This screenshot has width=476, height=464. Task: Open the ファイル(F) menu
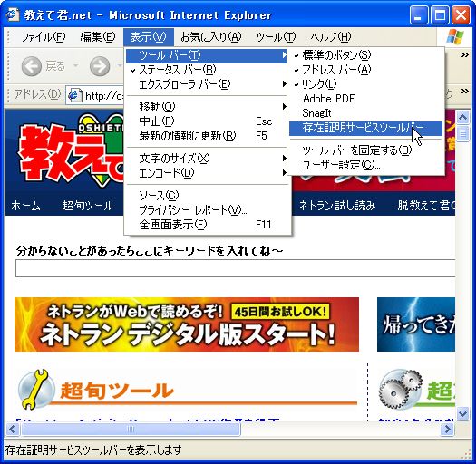(x=44, y=37)
